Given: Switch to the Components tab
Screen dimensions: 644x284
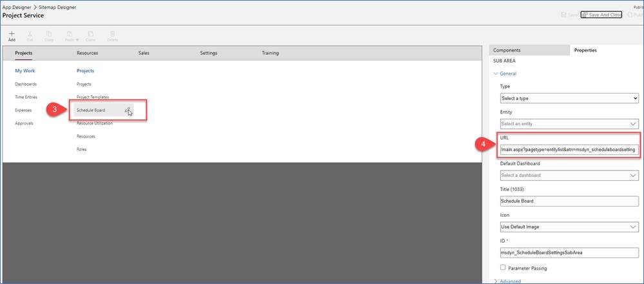Looking at the screenshot, I should (507, 50).
